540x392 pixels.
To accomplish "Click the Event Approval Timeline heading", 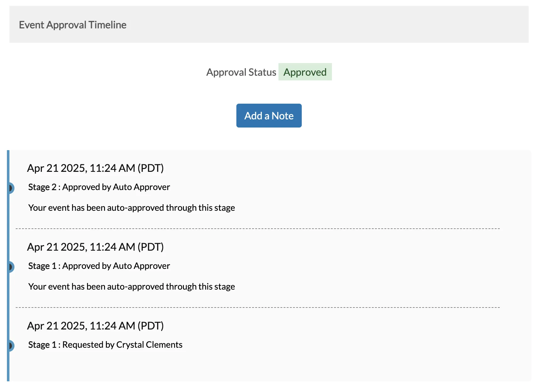I will click(73, 25).
